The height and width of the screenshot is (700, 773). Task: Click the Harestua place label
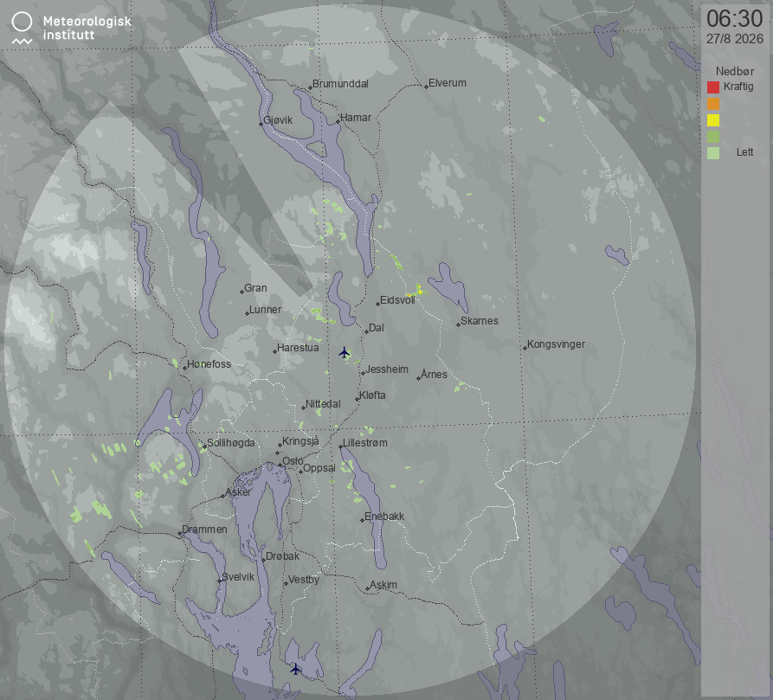pos(298,348)
